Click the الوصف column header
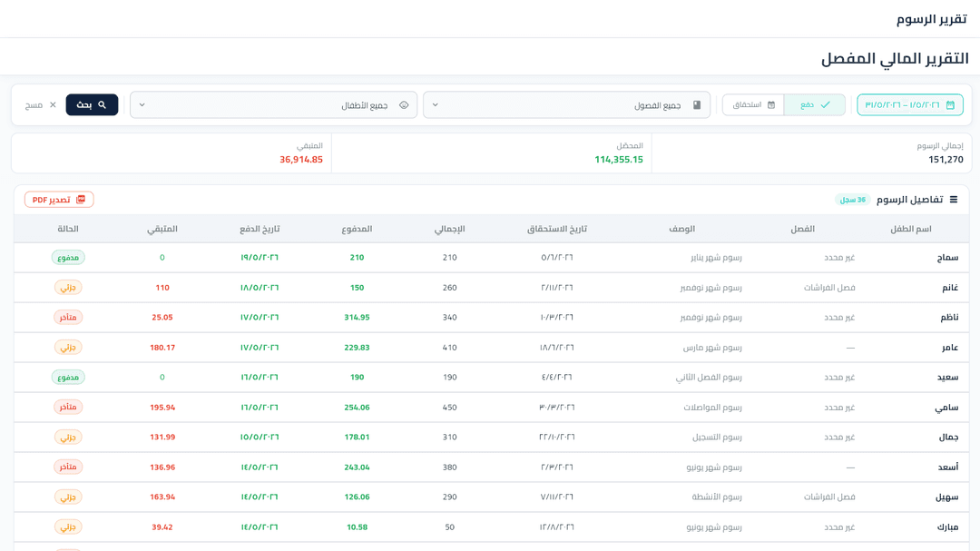The image size is (980, 551). (681, 229)
